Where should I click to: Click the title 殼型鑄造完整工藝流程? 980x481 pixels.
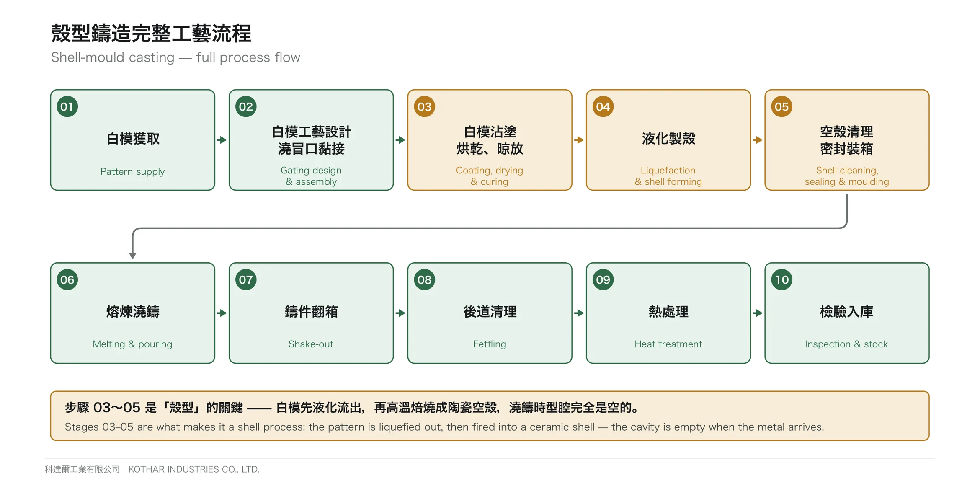coord(151,34)
